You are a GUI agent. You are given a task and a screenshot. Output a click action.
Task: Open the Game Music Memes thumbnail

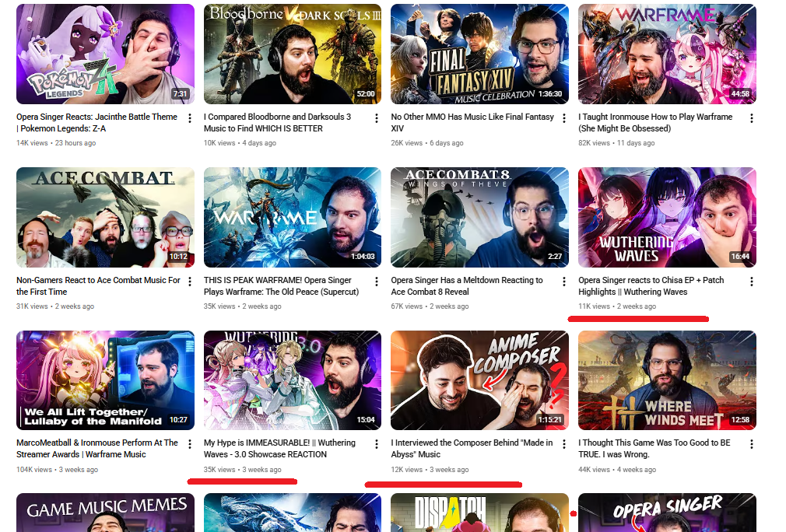[x=105, y=513]
